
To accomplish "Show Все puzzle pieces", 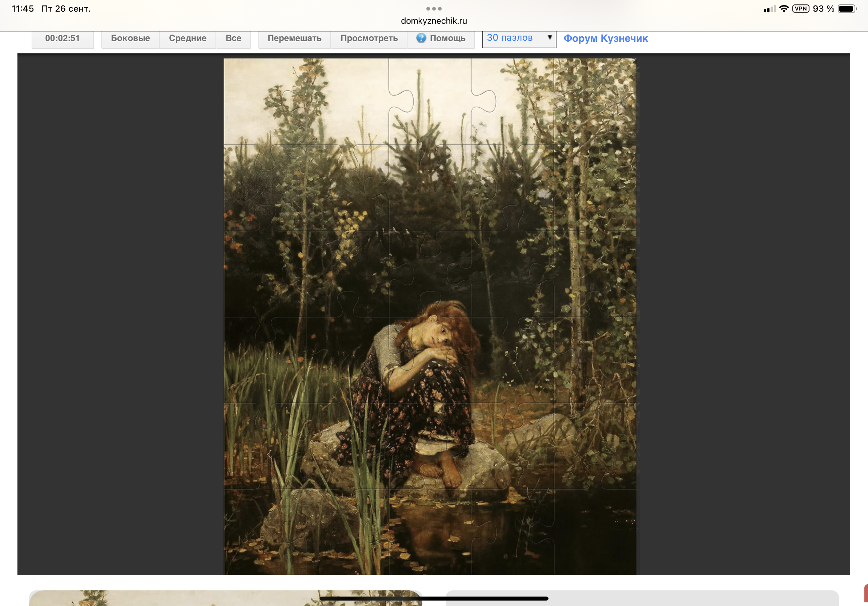I will point(233,38).
